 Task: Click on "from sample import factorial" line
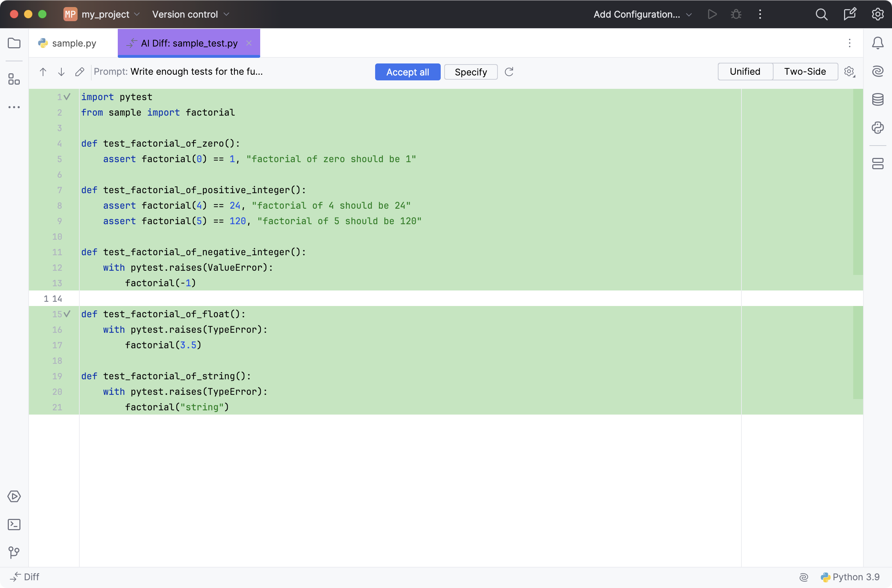click(x=158, y=112)
